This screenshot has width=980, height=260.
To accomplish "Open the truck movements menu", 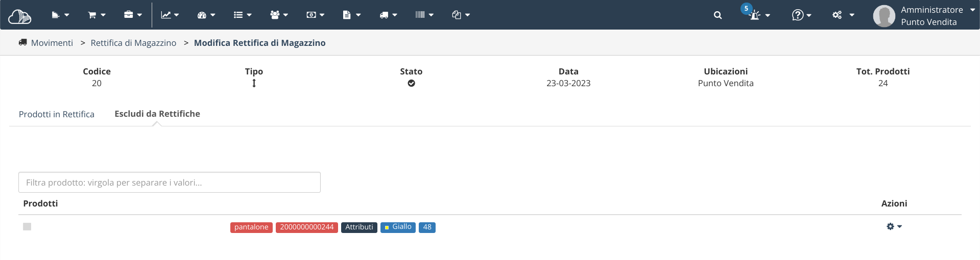I will pyautogui.click(x=388, y=15).
